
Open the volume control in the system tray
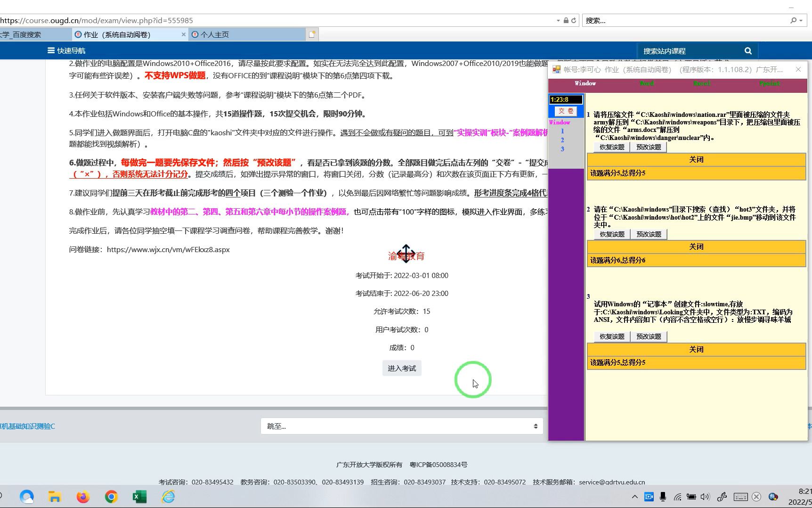(705, 497)
